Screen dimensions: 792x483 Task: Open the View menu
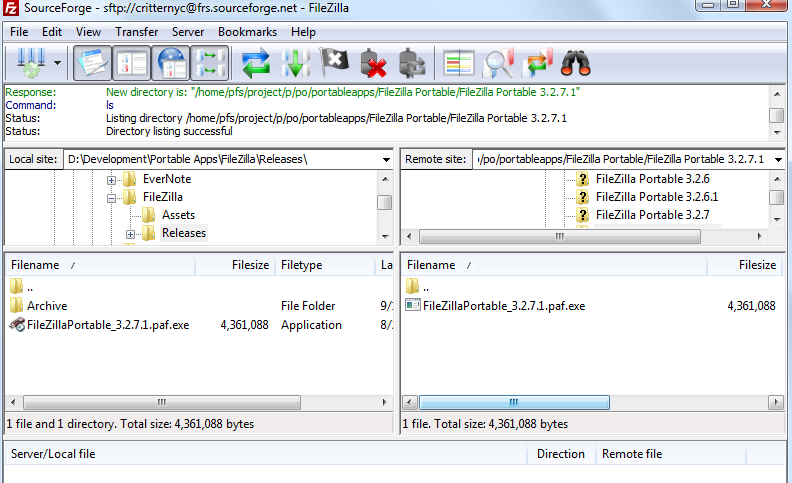(88, 32)
